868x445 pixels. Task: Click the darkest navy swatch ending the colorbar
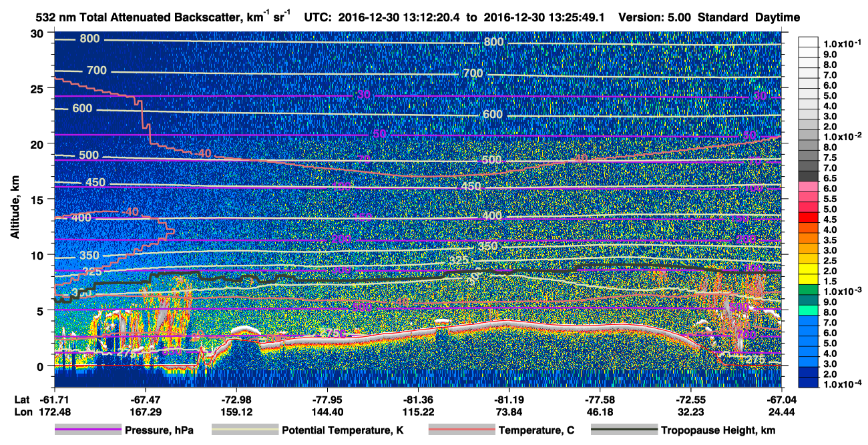[809, 382]
